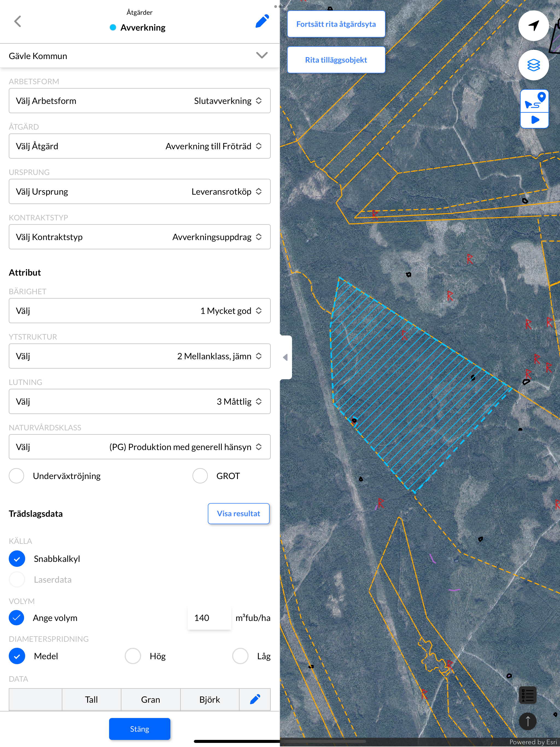Tap the GPS location arrow button
Screen dimensions: 560x747
[533, 25]
